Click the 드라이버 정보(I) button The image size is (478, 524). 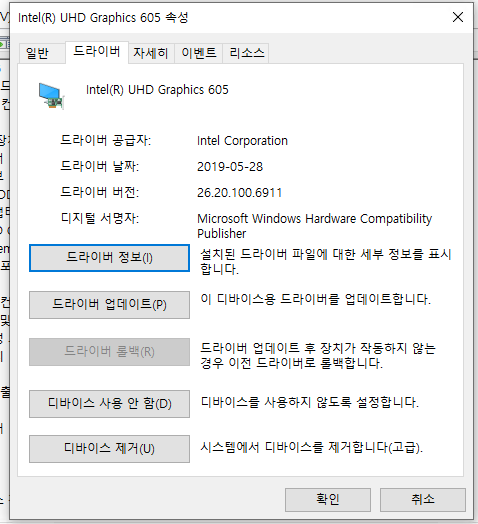(x=109, y=258)
